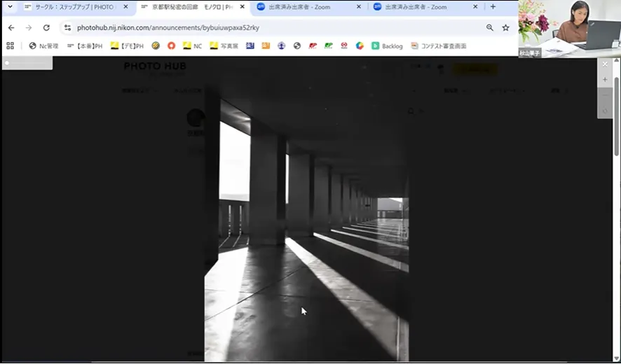This screenshot has width=621, height=364.
Task: Switch to first 出席済み出席者 - Zoom tab
Action: coord(303,7)
